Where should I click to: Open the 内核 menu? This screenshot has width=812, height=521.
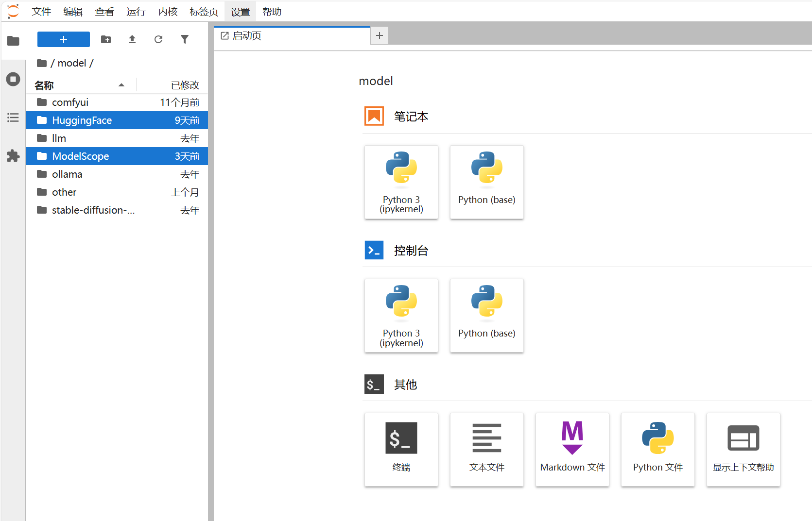[x=168, y=12]
